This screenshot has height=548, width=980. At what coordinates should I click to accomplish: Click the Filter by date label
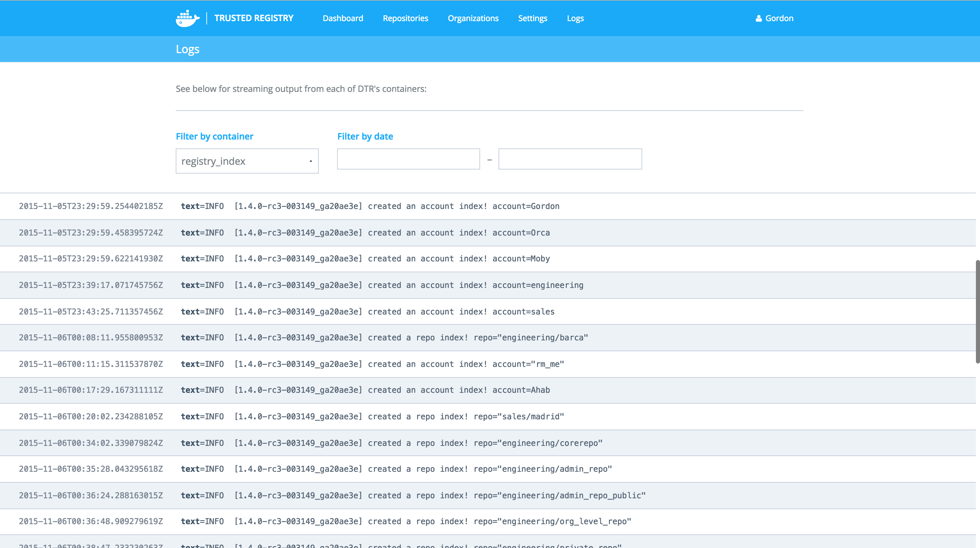pyautogui.click(x=365, y=136)
